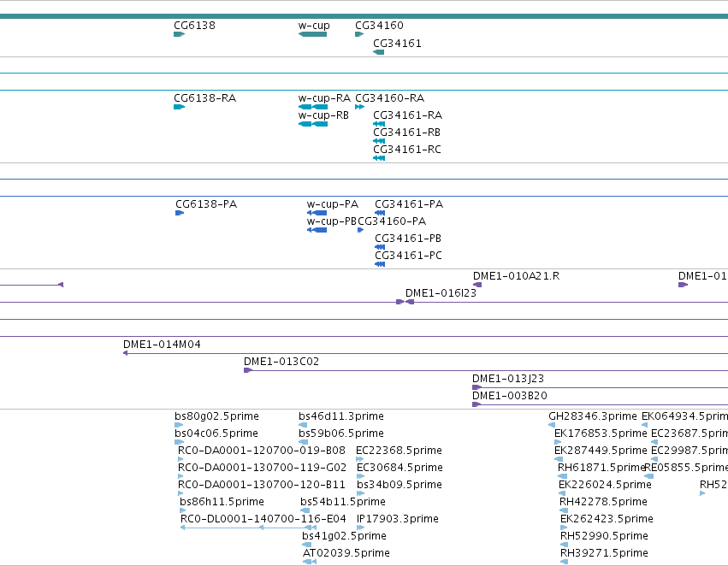Select the CG6138-RA transcript label
Image resolution: width=728 pixels, height=566 pixels.
(204, 98)
